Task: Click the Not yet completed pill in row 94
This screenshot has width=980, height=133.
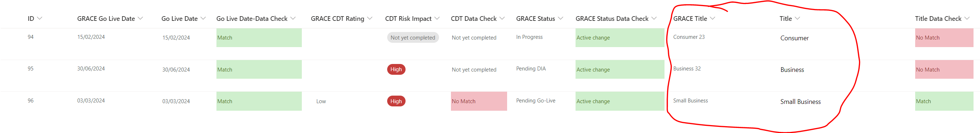Action: pos(413,38)
